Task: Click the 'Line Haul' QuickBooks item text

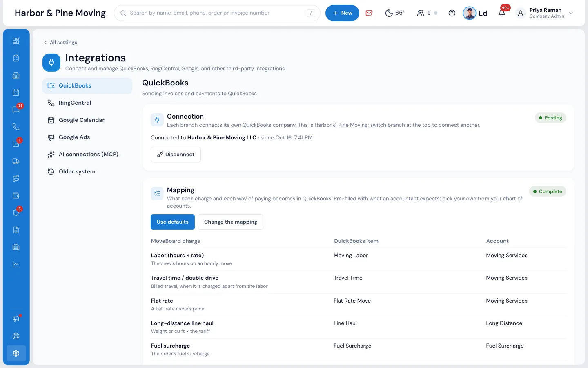Action: tap(345, 323)
